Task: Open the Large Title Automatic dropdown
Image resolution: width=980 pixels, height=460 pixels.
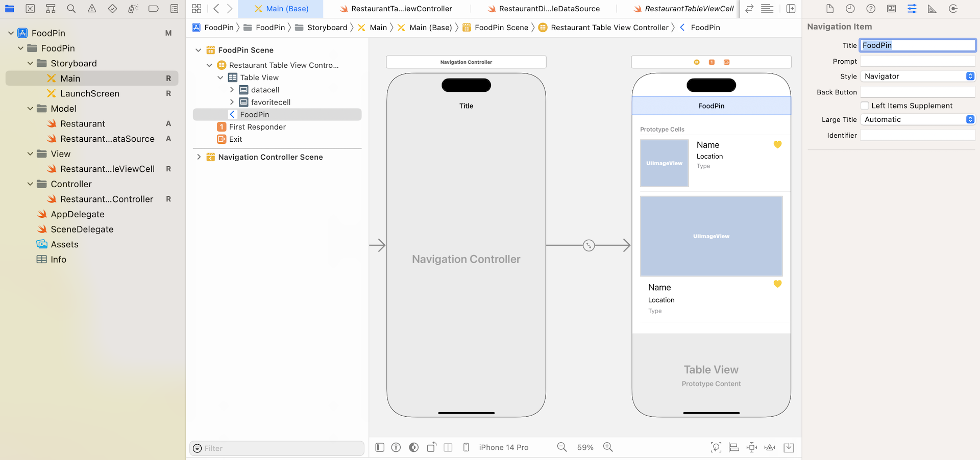Action: click(918, 119)
